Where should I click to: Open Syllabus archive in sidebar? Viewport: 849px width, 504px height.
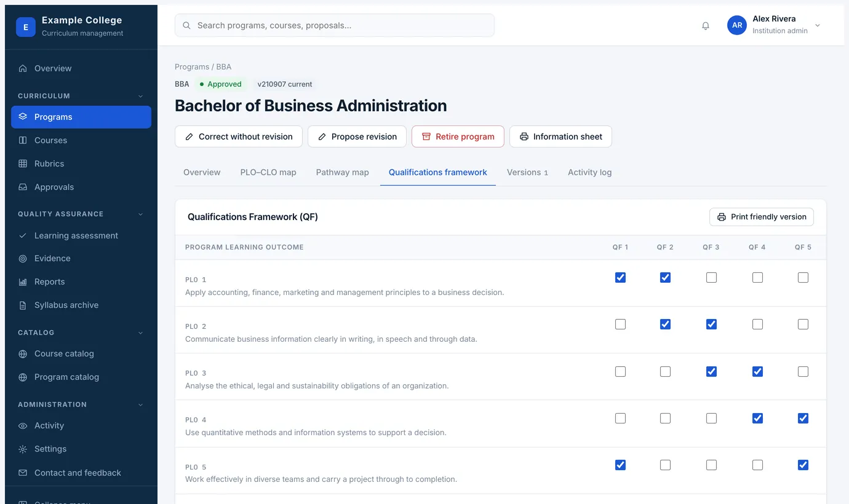click(x=81, y=305)
